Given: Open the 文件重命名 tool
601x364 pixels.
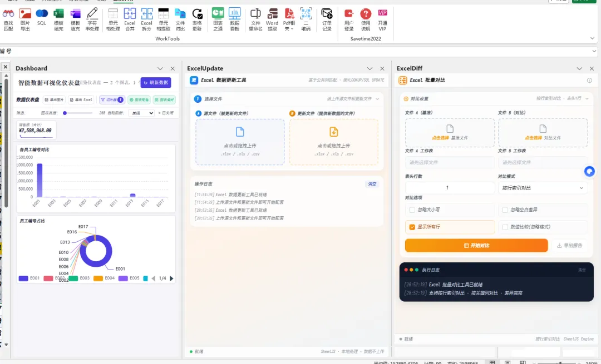Looking at the screenshot, I should click(255, 19).
